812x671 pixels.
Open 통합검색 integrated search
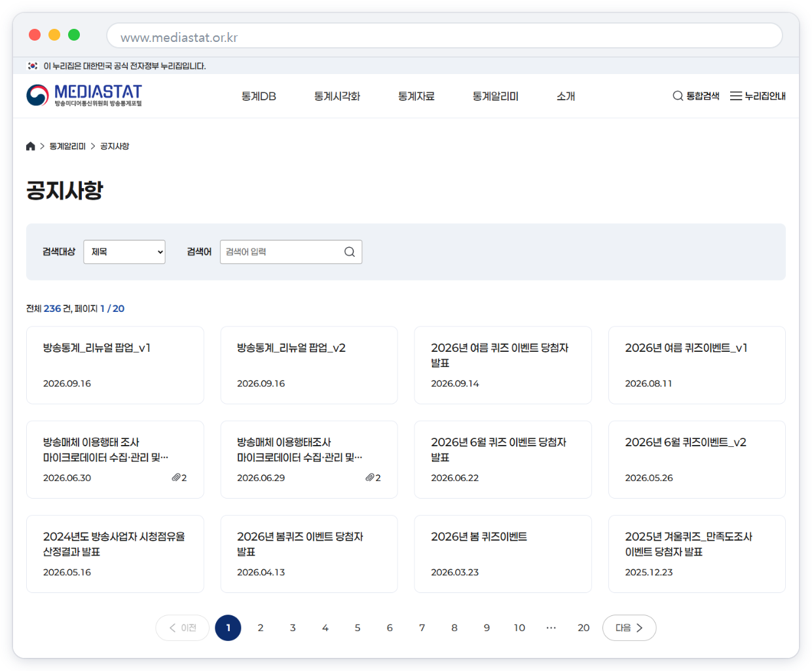click(696, 96)
